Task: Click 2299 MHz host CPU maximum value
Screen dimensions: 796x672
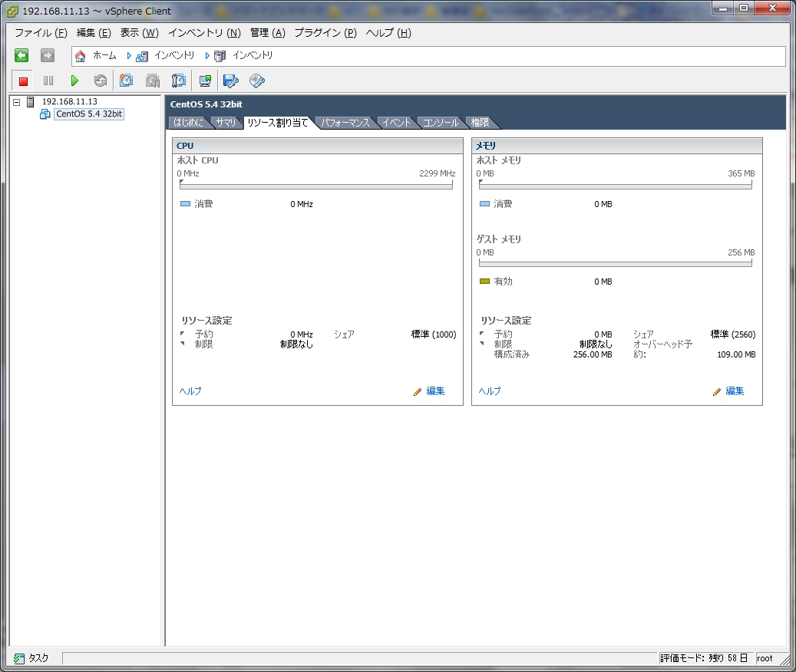Action: click(437, 173)
